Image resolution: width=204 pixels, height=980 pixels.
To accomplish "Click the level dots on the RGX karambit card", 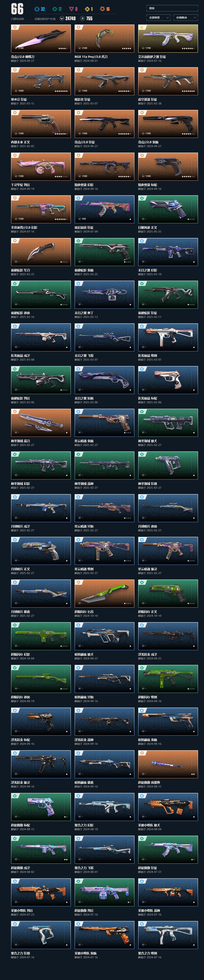I will (127, 49).
